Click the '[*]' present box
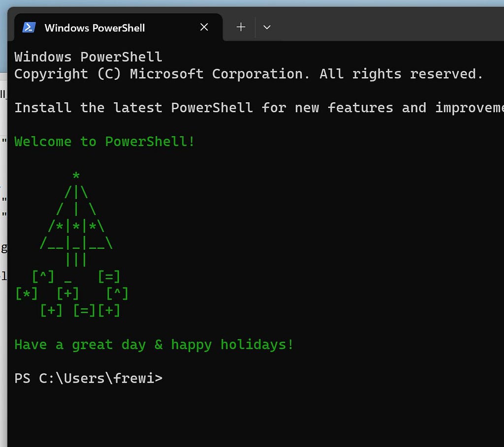Image resolution: width=504 pixels, height=447 pixels. coord(27,294)
